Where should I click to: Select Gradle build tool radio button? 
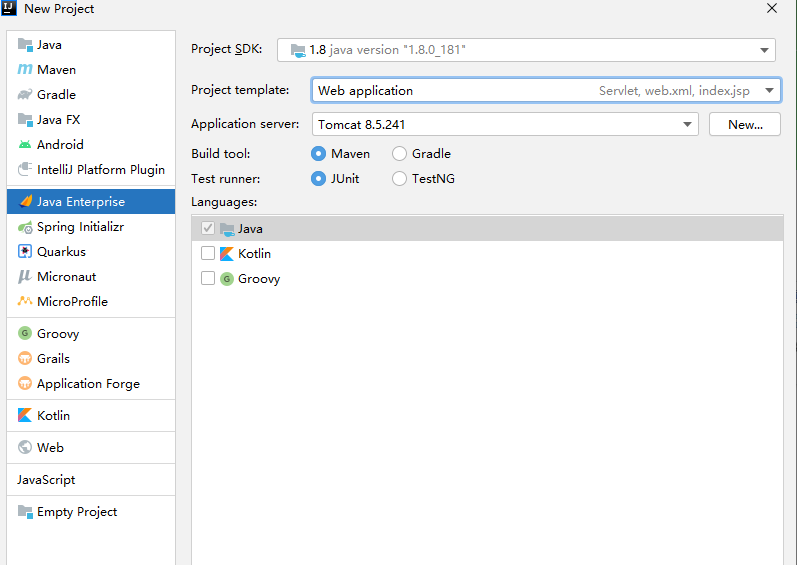[x=400, y=153]
